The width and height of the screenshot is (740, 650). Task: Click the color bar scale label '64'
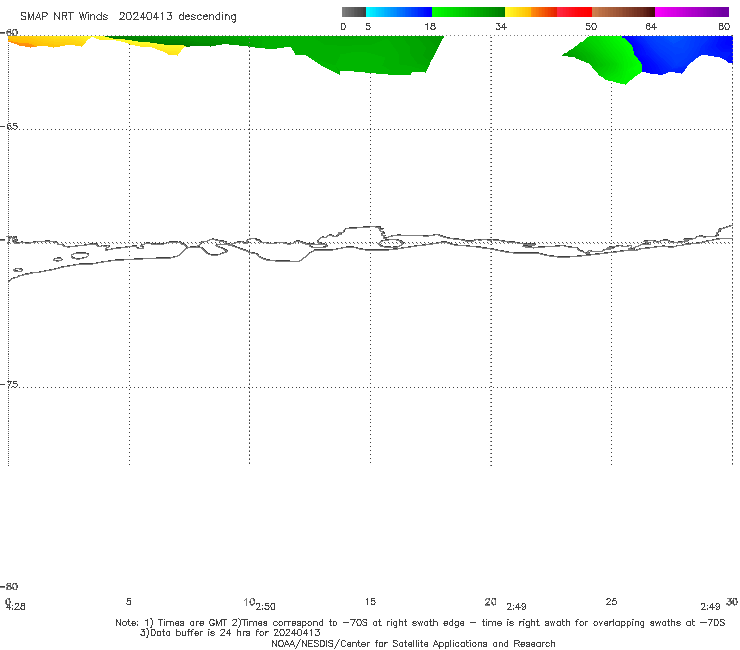coord(651,26)
